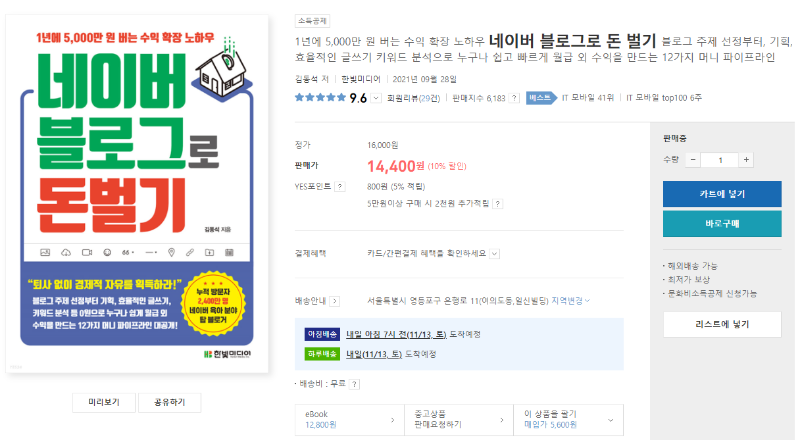
Task: Click the blue 베스트 badge
Action: pos(542,98)
